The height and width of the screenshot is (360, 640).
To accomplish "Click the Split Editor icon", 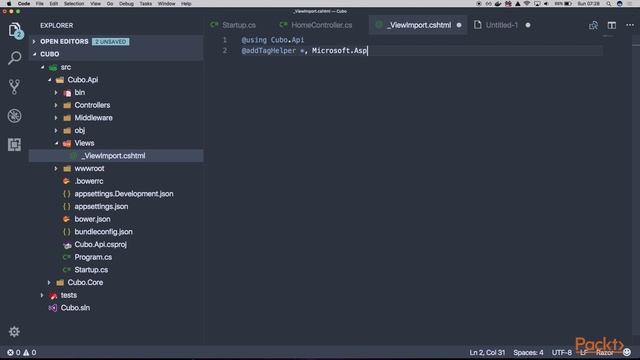I will click(x=611, y=25).
